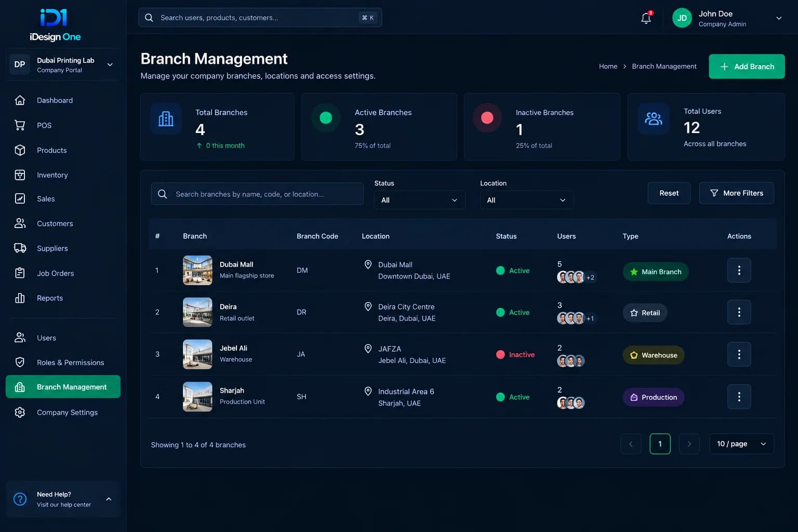
Task: Click the Warehouse type badge
Action: point(653,355)
